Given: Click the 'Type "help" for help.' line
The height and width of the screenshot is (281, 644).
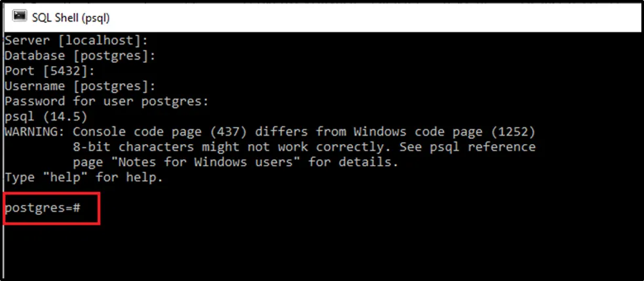Looking at the screenshot, I should [x=84, y=177].
